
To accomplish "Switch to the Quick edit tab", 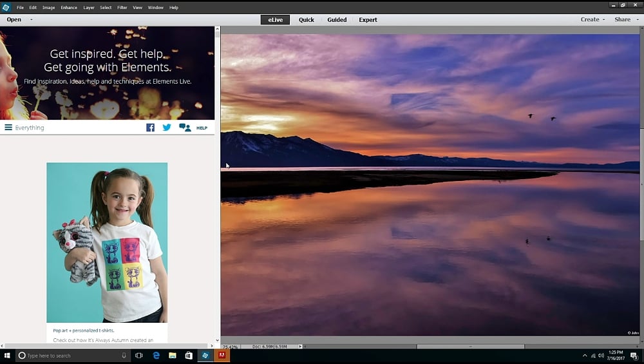I will [x=307, y=20].
